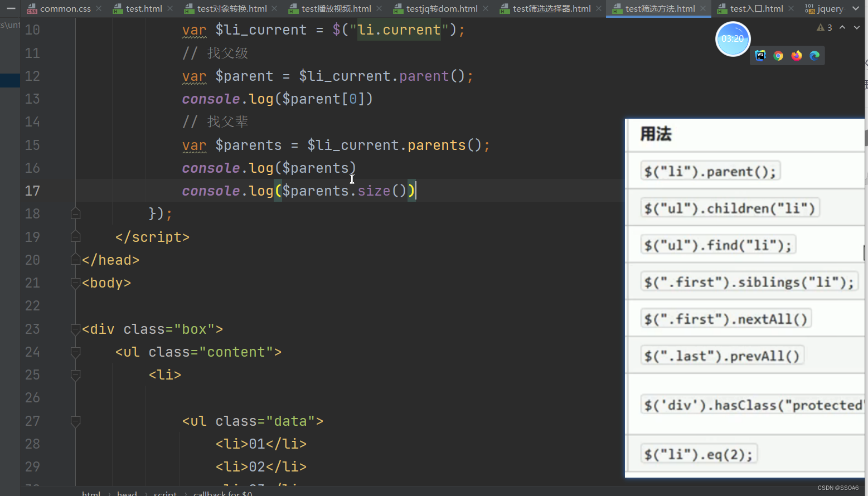Go to next highlighted problem arrow
This screenshot has width=868, height=496.
(857, 27)
